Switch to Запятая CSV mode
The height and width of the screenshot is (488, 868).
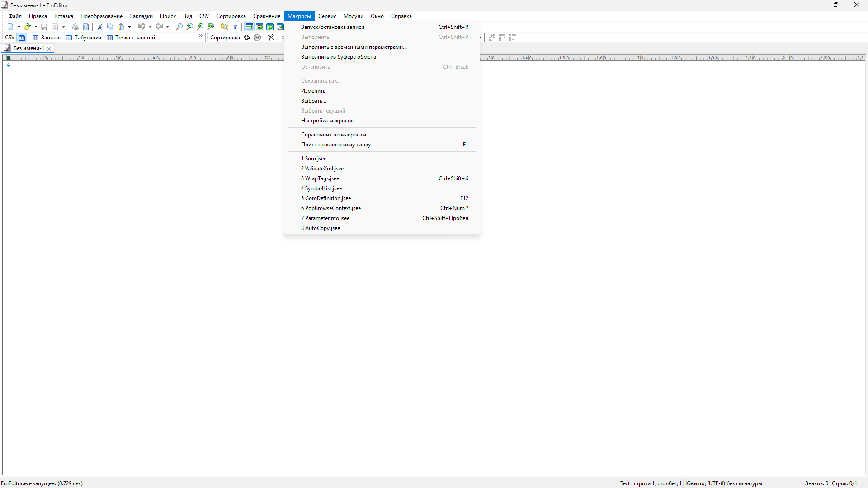(47, 38)
